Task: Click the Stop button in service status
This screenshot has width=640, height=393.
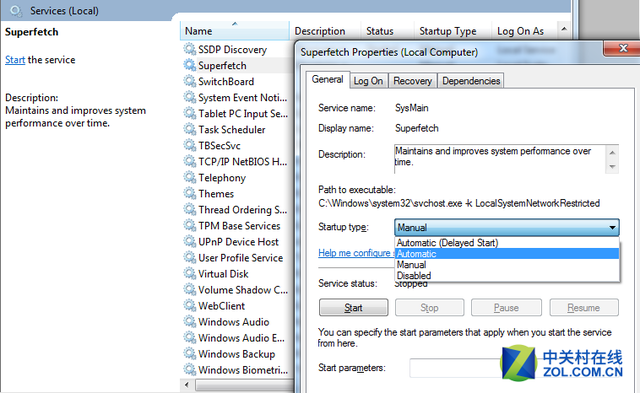Action: 429,308
